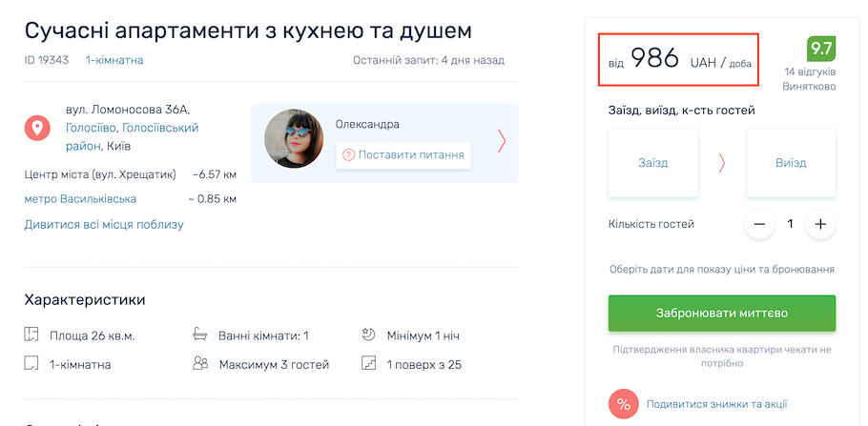Viewport: 868px width, 426px height.
Task: Follow the Голосіїво neighborhood link
Action: [x=91, y=128]
